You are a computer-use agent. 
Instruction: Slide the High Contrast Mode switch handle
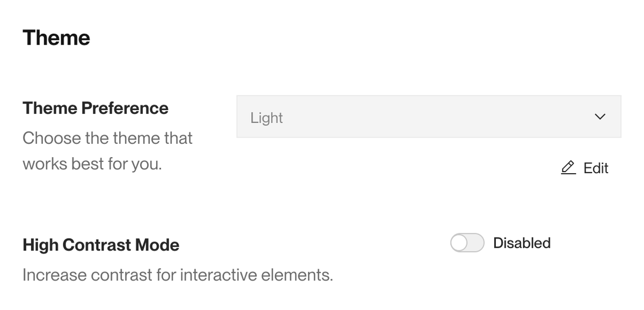click(460, 242)
